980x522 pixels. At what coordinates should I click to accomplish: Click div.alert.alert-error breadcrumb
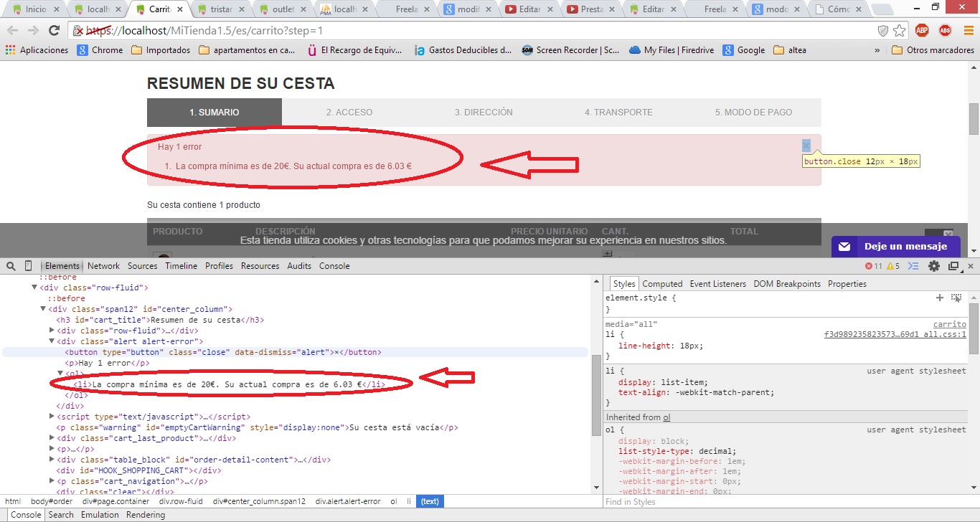pyautogui.click(x=348, y=502)
